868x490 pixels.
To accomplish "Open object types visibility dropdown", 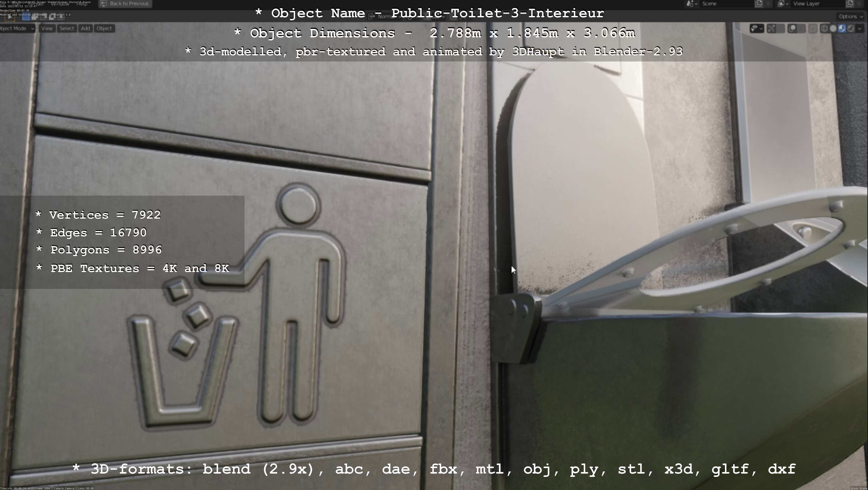I will coord(757,29).
